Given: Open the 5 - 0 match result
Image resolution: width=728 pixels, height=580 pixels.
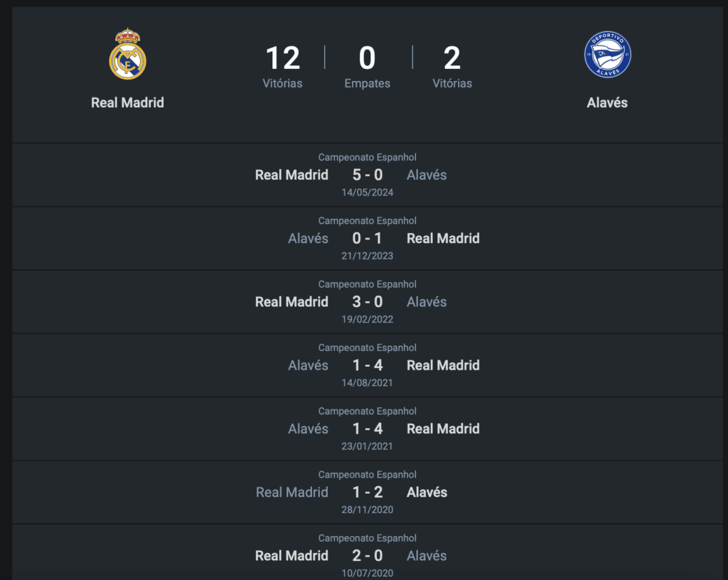Looking at the screenshot, I should [x=368, y=175].
